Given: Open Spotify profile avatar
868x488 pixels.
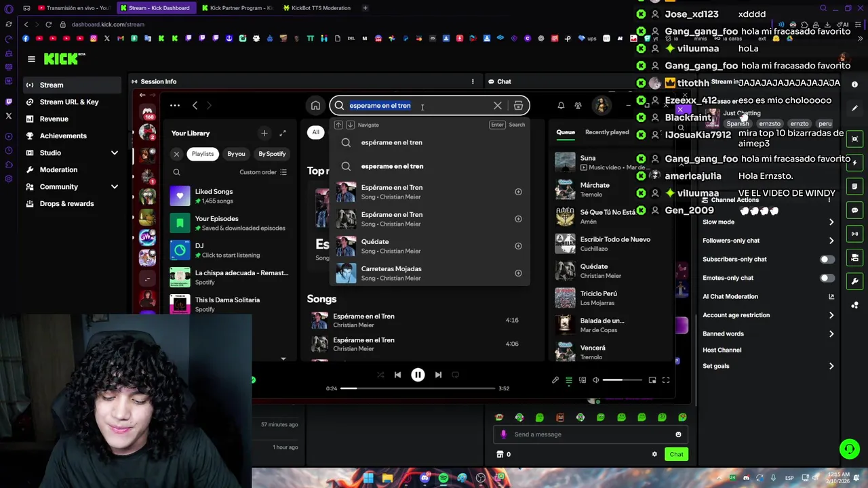Looking at the screenshot, I should [601, 106].
